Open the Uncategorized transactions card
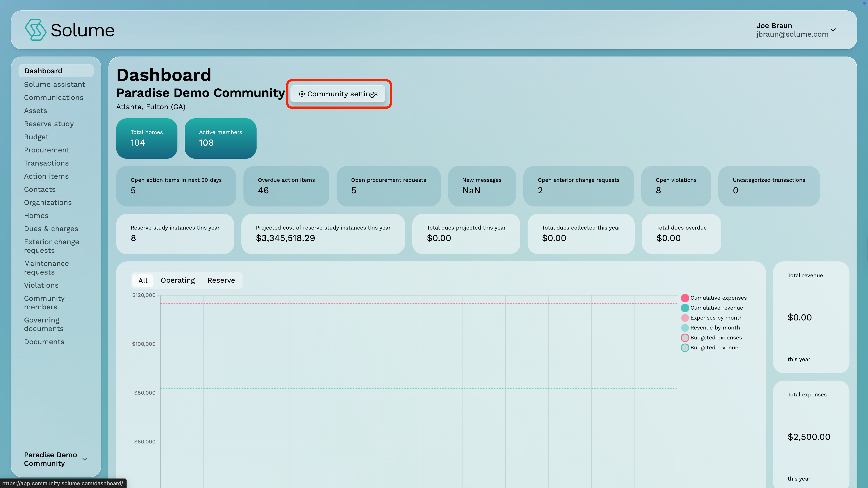The height and width of the screenshot is (488, 868). 769,186
